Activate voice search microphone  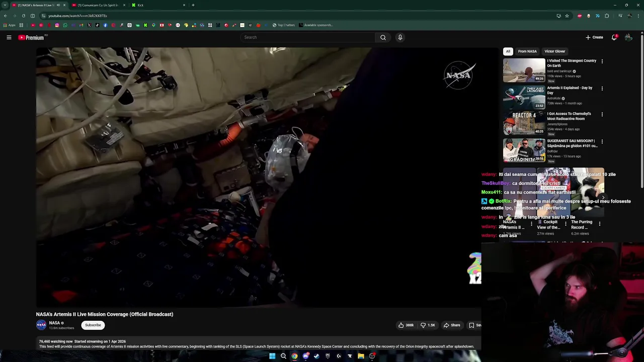pyautogui.click(x=400, y=37)
